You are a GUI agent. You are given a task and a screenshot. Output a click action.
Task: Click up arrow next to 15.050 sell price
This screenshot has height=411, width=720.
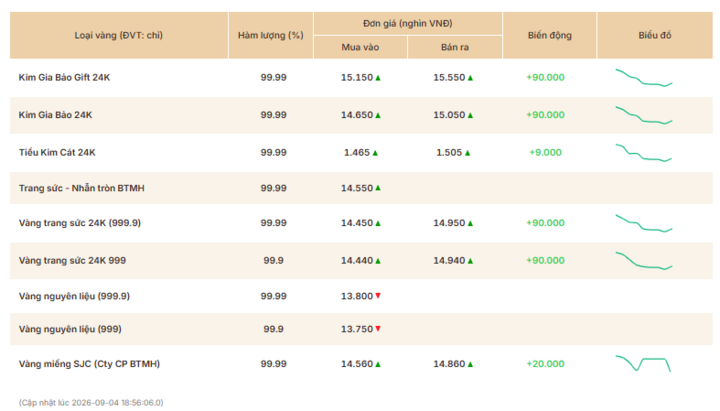(x=470, y=115)
